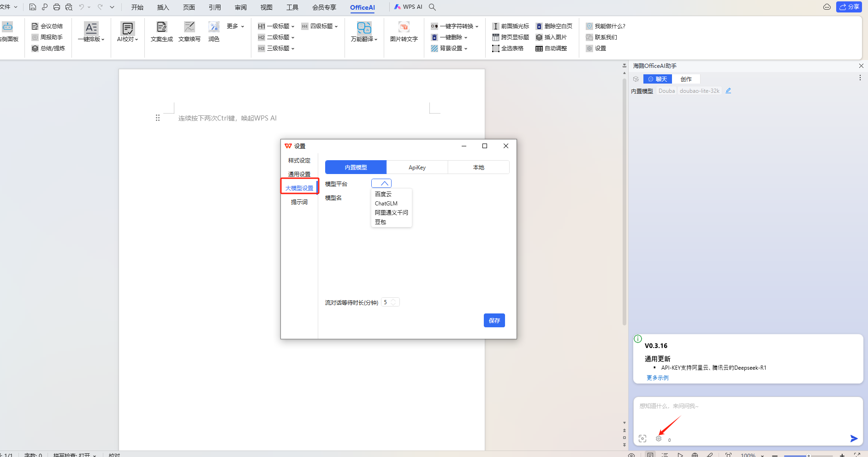Switch to the ApiKey tab
This screenshot has height=457, width=868.
click(x=417, y=168)
